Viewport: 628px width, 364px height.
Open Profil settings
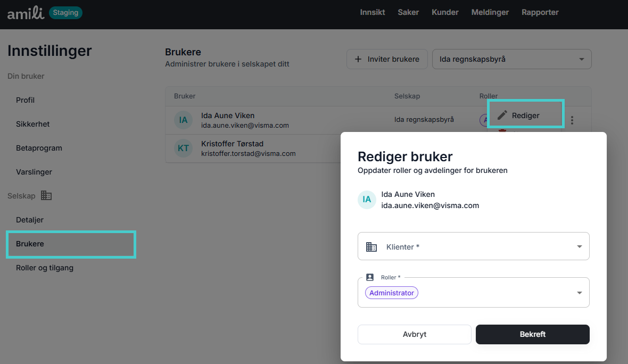click(25, 100)
